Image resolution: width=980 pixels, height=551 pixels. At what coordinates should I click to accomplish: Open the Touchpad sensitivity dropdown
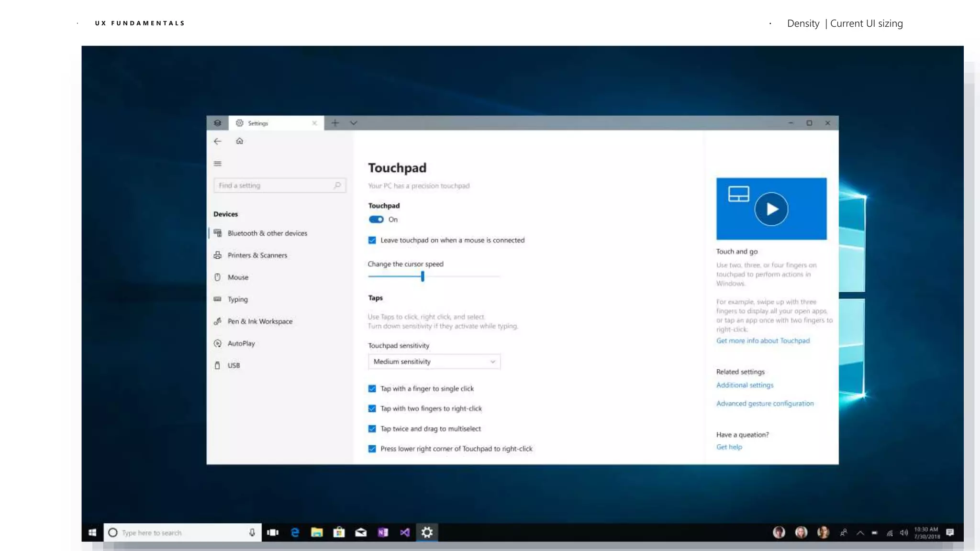[x=434, y=362]
